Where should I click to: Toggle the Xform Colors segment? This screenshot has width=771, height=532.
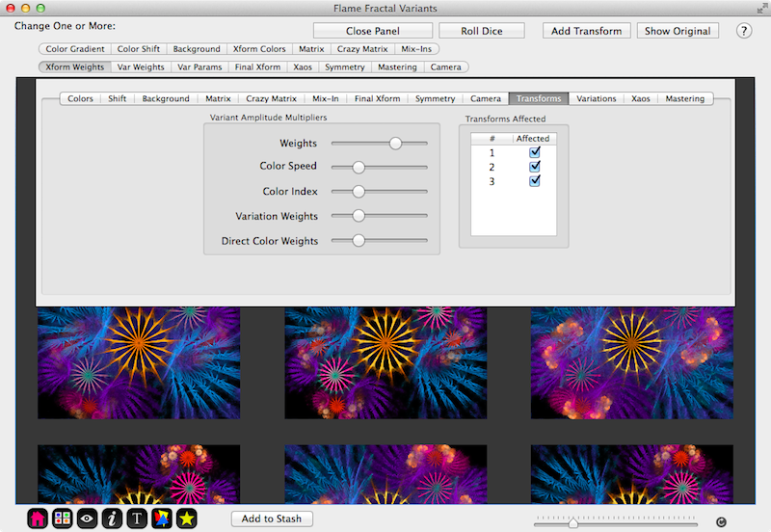click(259, 49)
